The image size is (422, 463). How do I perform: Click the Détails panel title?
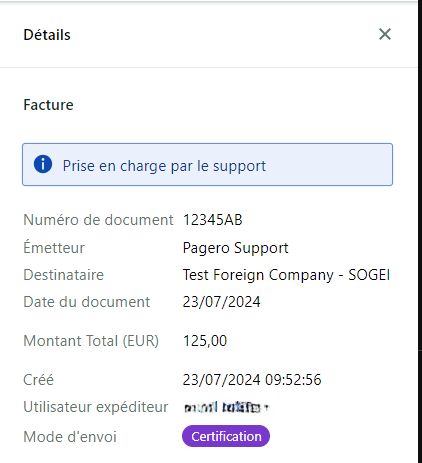pos(47,35)
